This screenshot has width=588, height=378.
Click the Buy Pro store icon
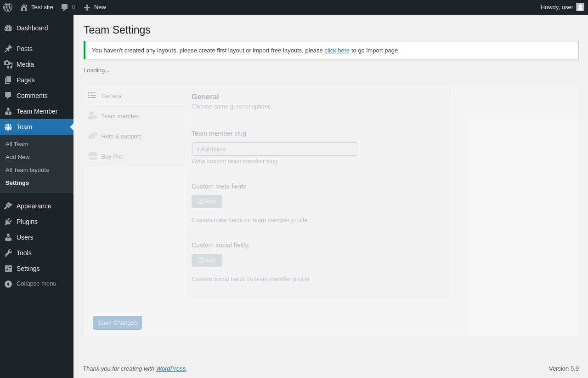pos(93,156)
